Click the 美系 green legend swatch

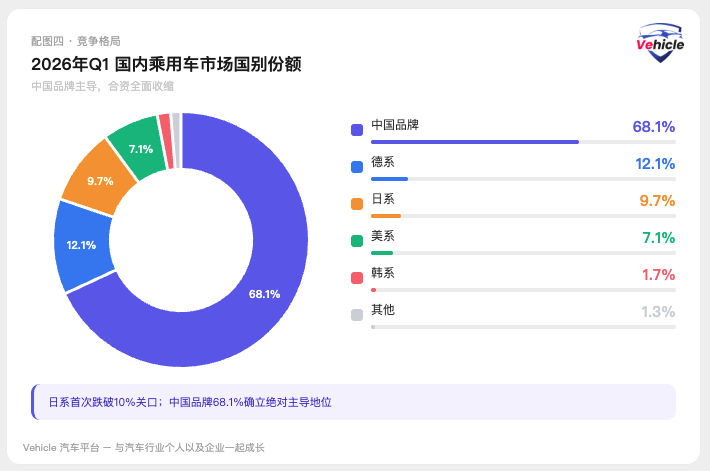click(356, 240)
